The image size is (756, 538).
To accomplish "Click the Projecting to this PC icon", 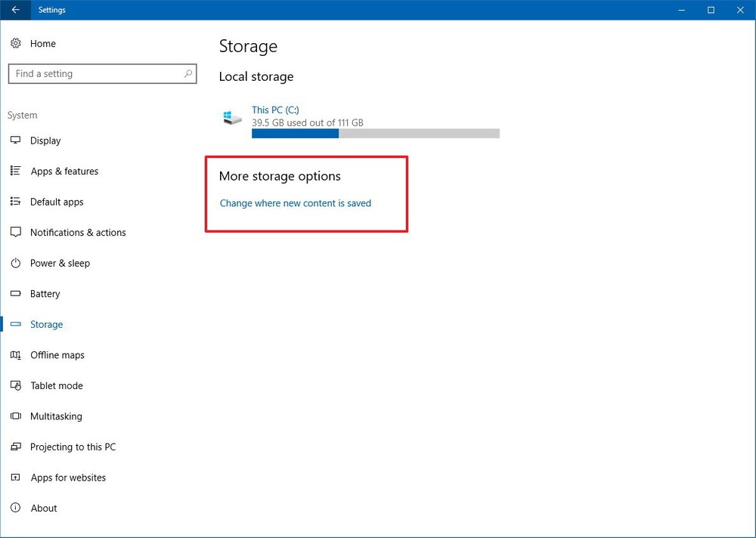I will click(15, 447).
